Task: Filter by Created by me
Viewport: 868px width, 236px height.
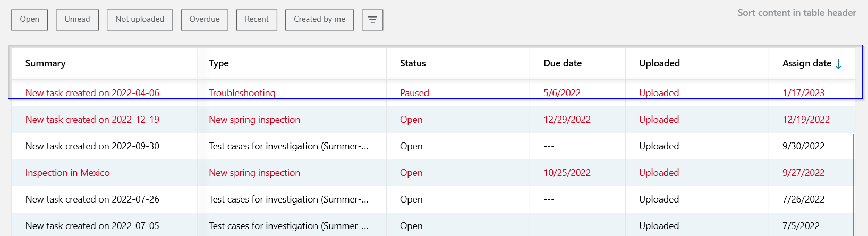Action: [x=319, y=20]
